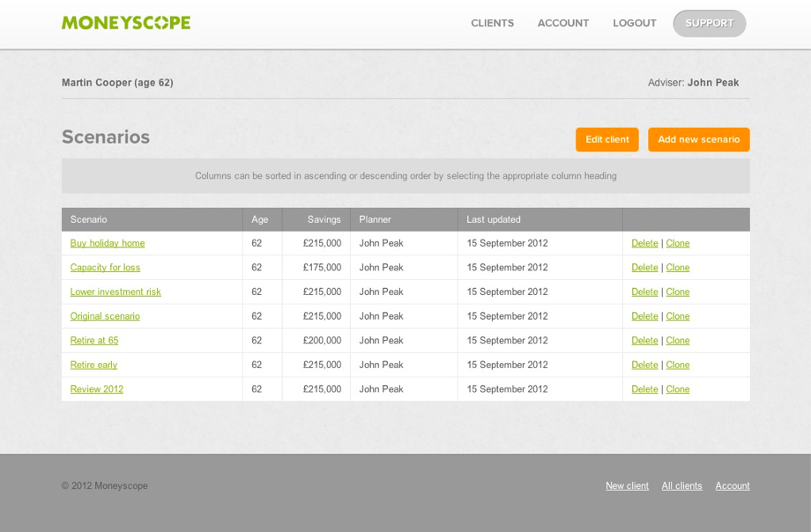Click the Martin Cooper (age 62) heading
The image size is (811, 532).
pos(117,83)
